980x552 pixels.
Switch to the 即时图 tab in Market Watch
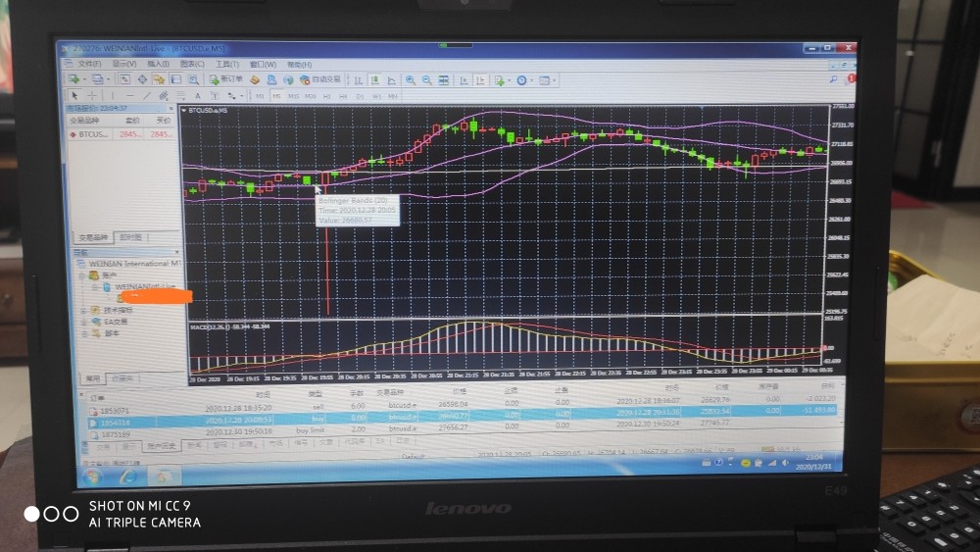(130, 237)
